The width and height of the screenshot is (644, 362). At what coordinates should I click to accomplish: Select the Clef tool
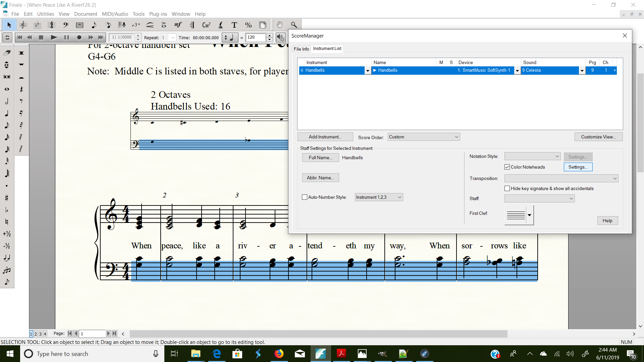(x=65, y=25)
